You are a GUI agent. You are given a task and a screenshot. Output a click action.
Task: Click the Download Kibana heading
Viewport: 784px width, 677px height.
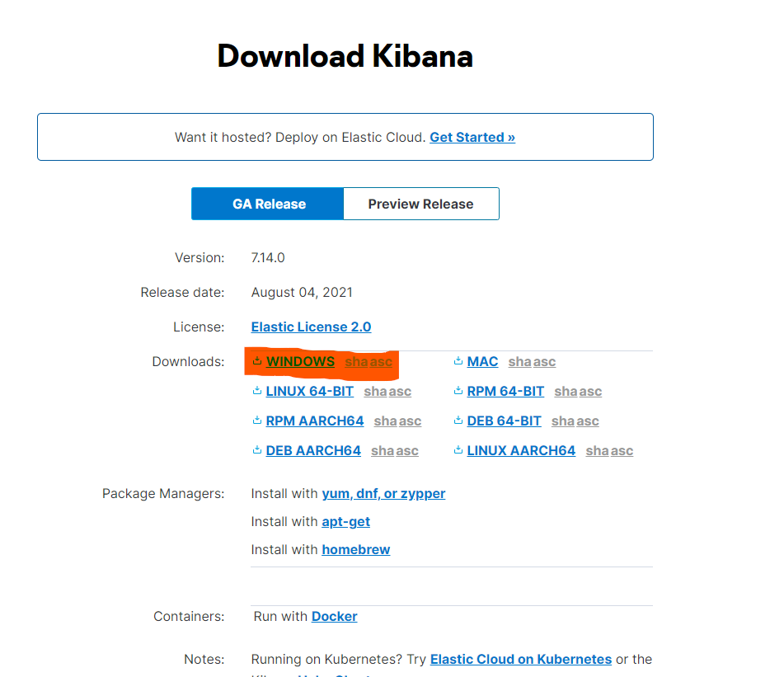(345, 55)
